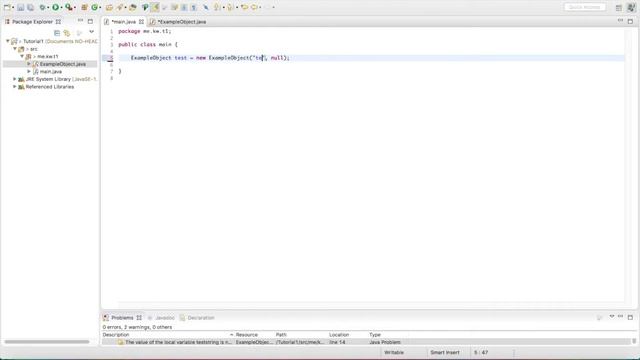Run the program with green play icon
Screen dimensions: 640x360
click(55, 7)
